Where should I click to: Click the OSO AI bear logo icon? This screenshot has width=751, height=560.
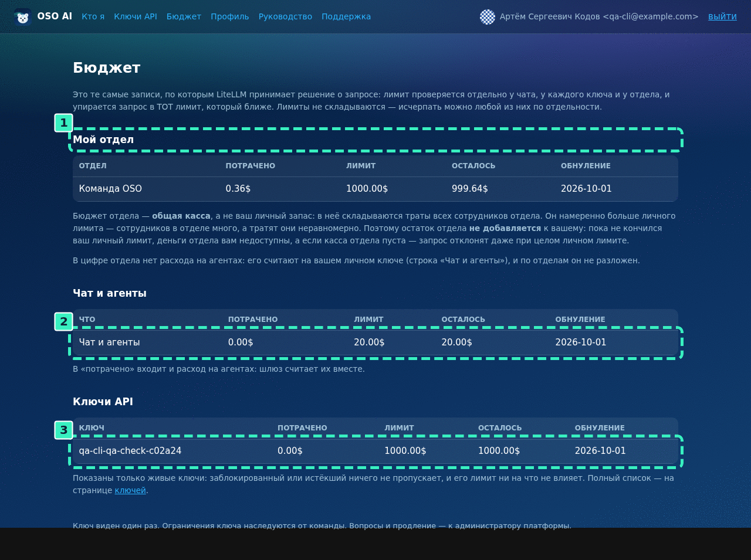pos(23,17)
